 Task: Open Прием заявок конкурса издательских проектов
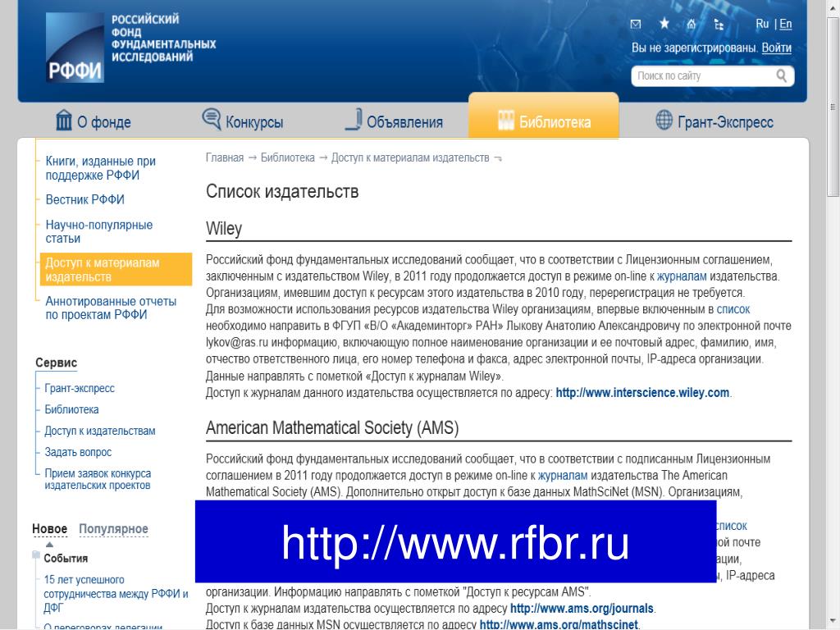tap(98, 479)
